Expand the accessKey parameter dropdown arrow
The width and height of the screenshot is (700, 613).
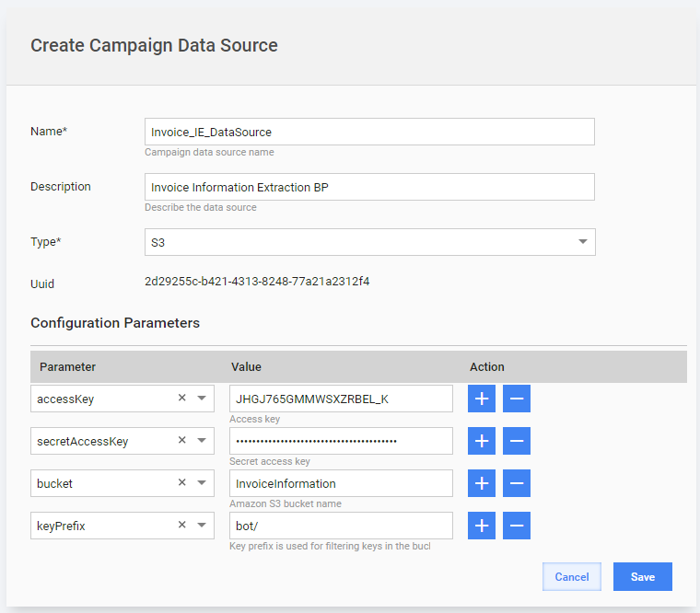point(202,398)
